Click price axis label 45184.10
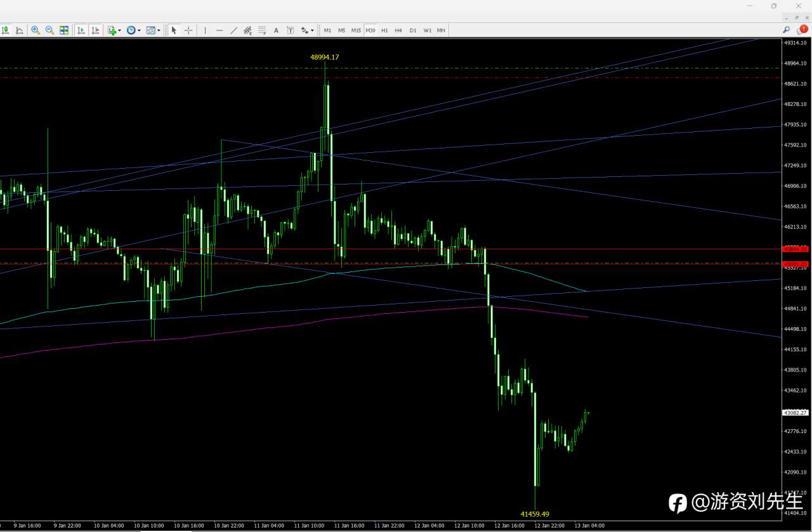Screen dimensions: 812x532 [x=796, y=288]
